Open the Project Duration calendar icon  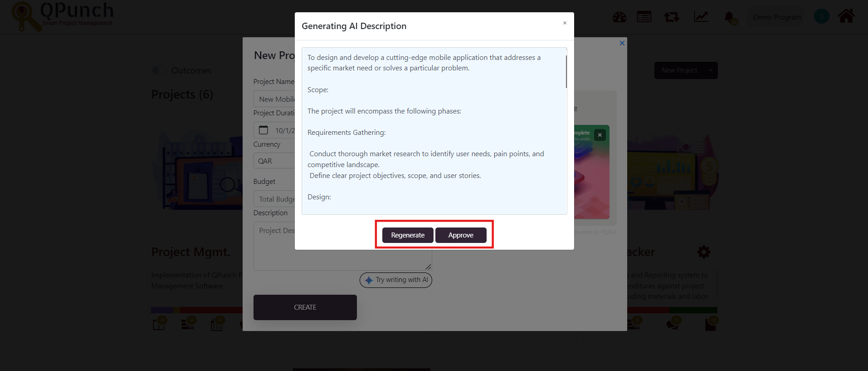tap(263, 130)
